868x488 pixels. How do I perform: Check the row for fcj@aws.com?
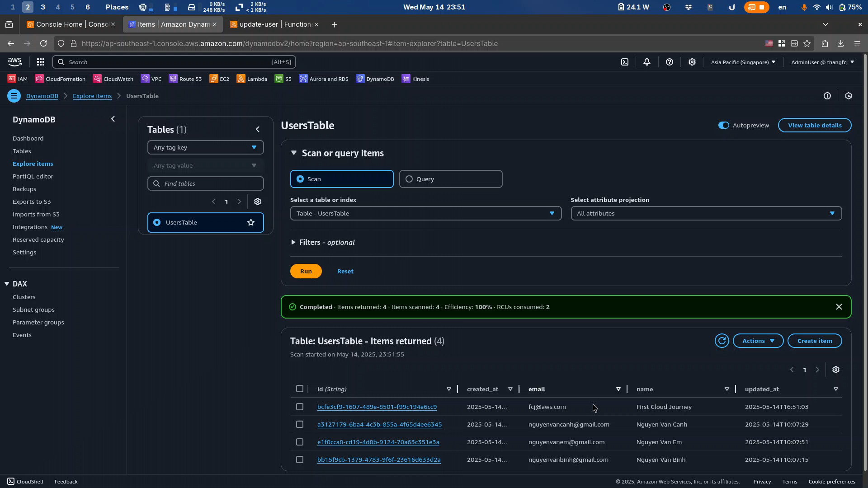pyautogui.click(x=300, y=407)
